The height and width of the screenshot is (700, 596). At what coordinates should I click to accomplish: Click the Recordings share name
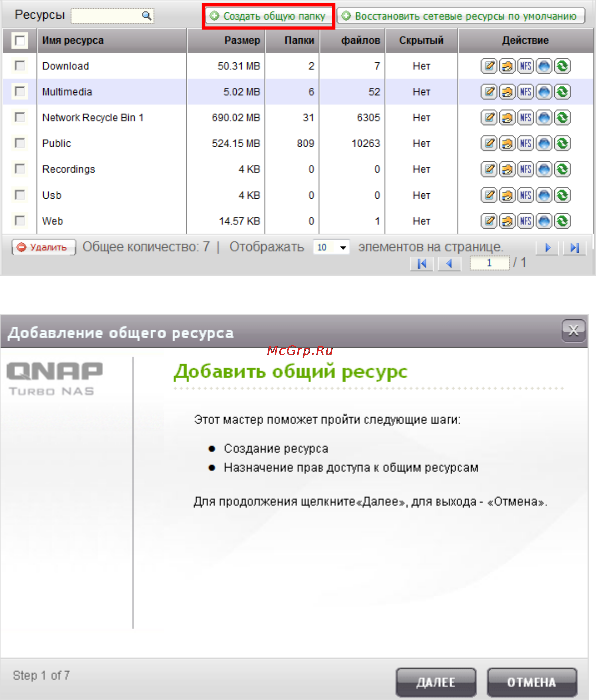coord(69,169)
